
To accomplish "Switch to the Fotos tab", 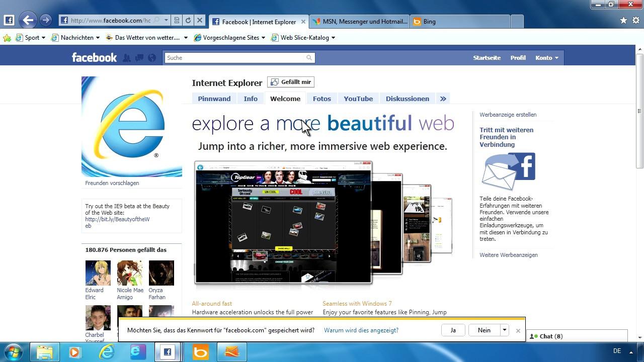I will (321, 99).
